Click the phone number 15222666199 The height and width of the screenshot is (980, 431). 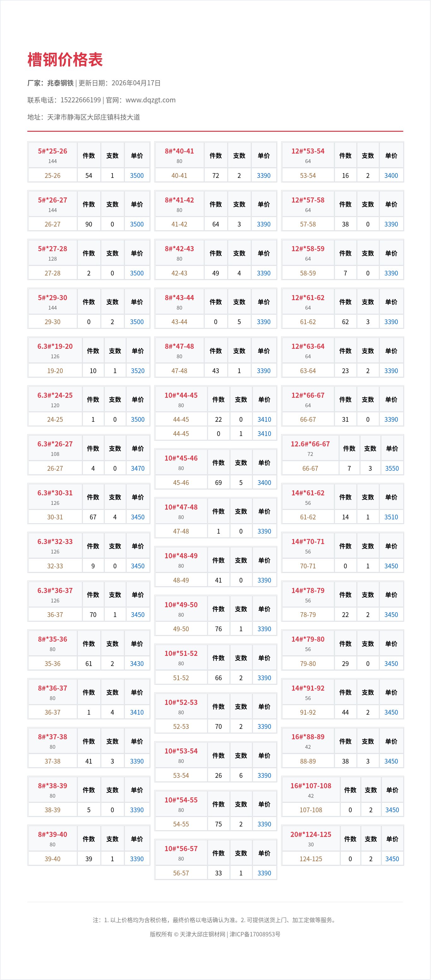click(x=81, y=100)
